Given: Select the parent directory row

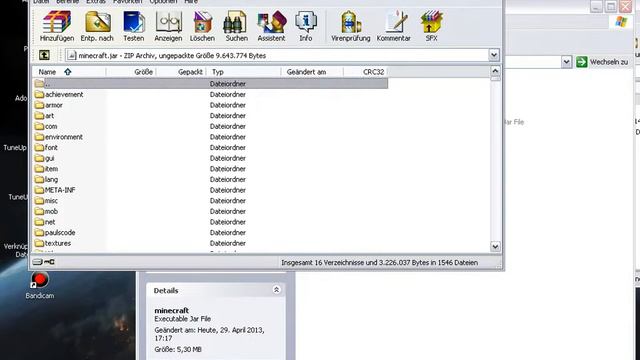Looking at the screenshot, I should point(210,83).
